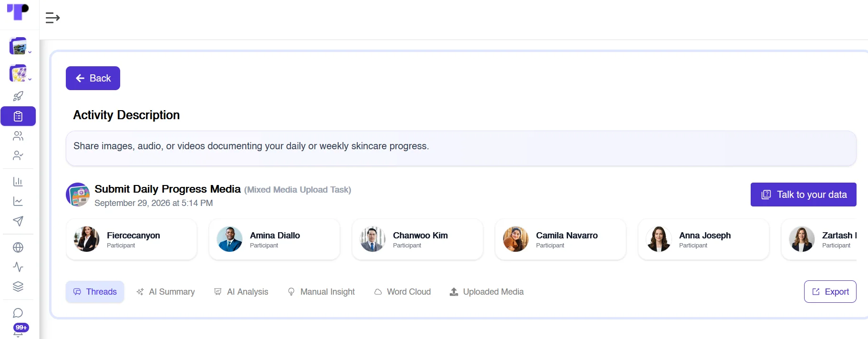This screenshot has height=339, width=868.
Task: Open the user-check icon in sidebar
Action: (18, 156)
